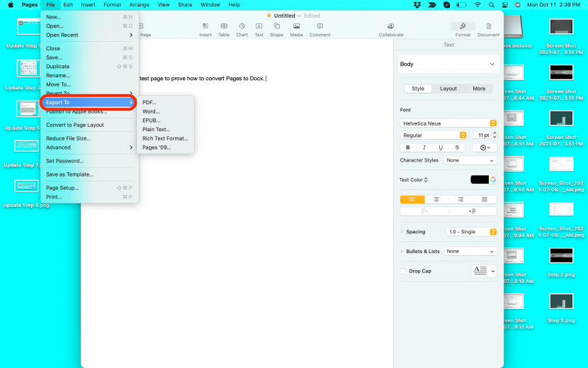Click Export To in the File menu
The width and height of the screenshot is (588, 368).
[89, 103]
